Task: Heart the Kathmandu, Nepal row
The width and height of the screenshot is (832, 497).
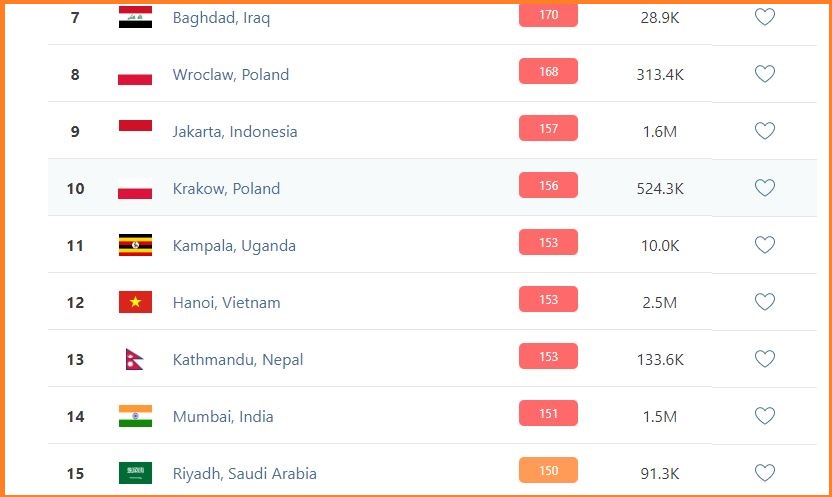Action: coord(764,359)
